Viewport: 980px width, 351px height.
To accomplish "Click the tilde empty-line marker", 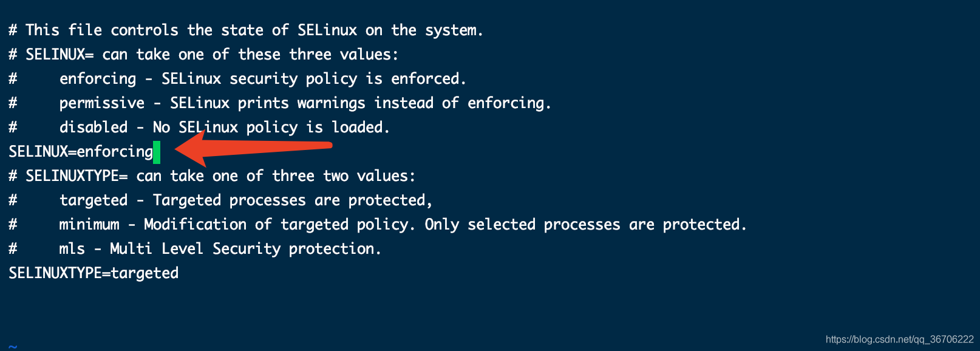I will (13, 347).
